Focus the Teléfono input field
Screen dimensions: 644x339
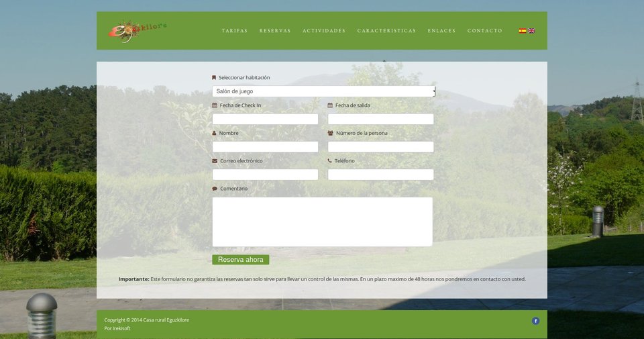pyautogui.click(x=380, y=175)
